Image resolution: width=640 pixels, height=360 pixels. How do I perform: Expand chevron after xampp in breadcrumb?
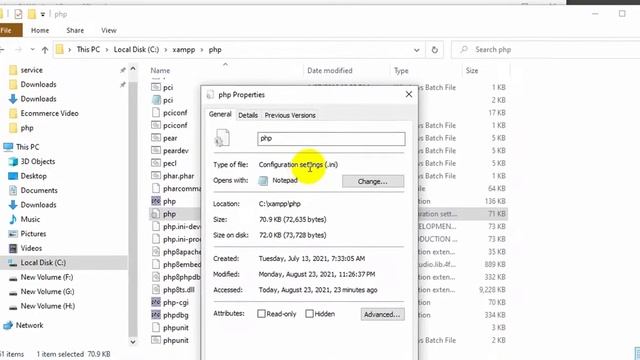point(202,50)
